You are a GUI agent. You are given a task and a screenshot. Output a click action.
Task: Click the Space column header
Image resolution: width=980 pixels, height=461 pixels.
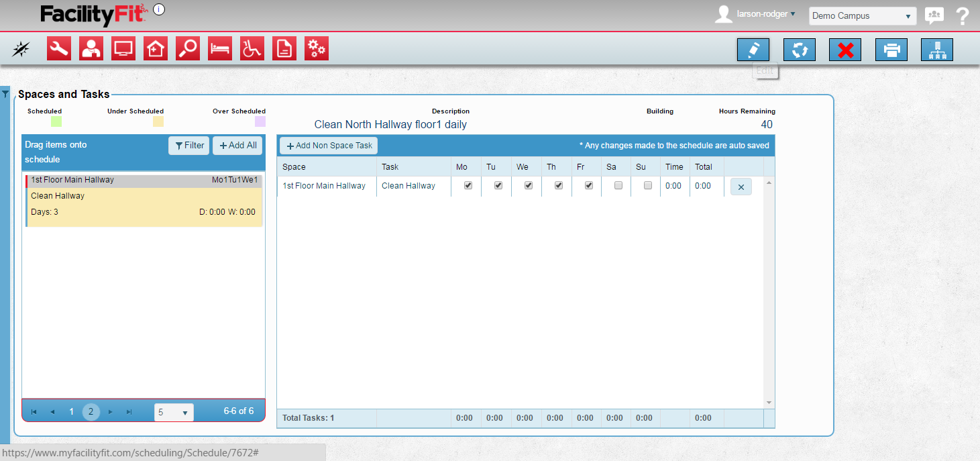pos(294,167)
